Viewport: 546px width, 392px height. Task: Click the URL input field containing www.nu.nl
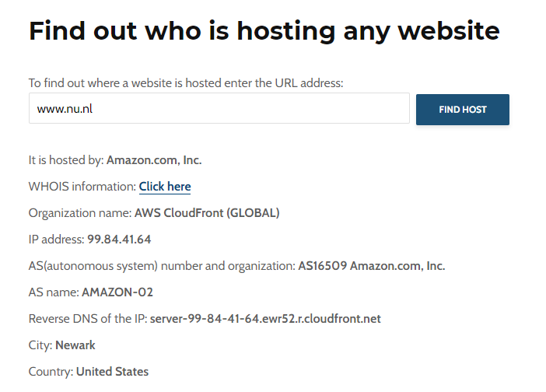219,109
